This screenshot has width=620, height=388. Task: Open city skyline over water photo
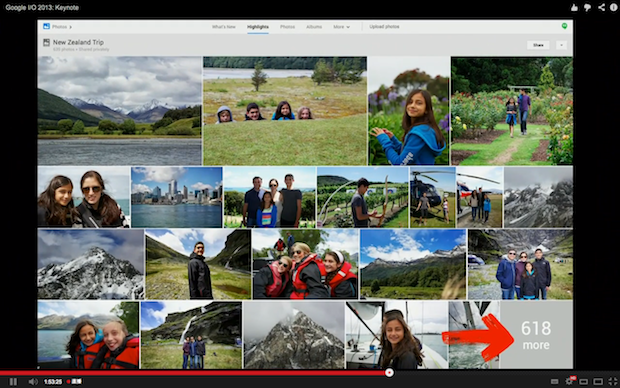pos(176,197)
